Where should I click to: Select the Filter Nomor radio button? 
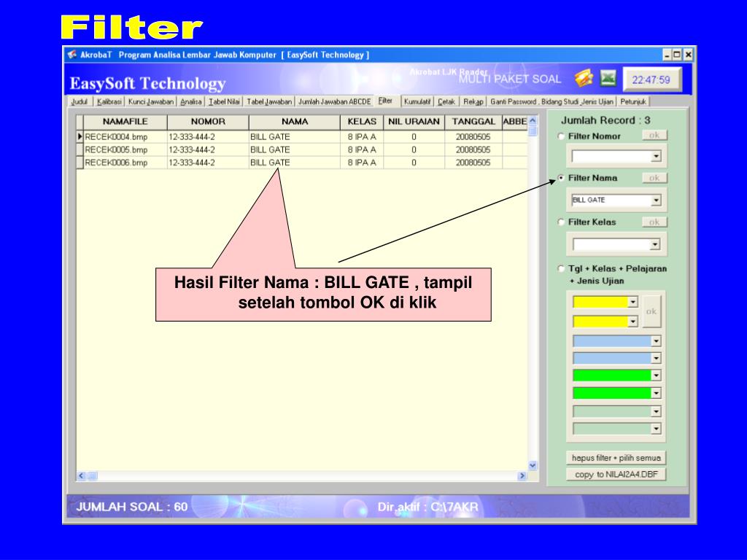[x=561, y=136]
